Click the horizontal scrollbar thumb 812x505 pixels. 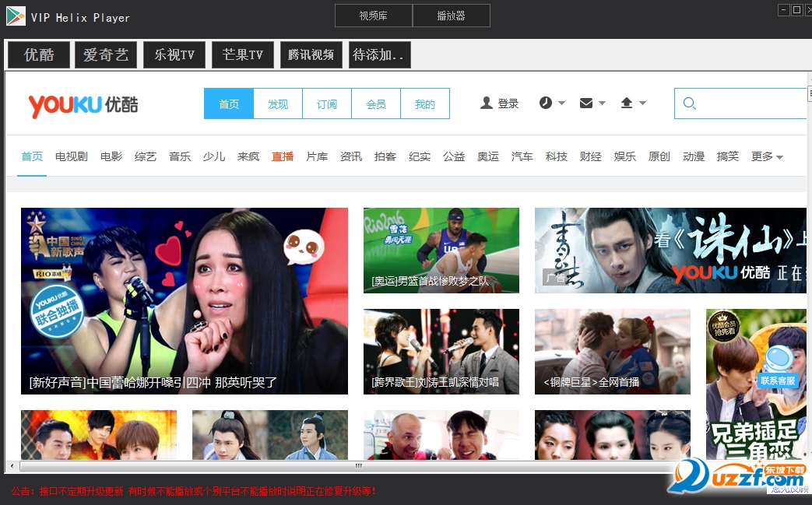[x=357, y=466]
